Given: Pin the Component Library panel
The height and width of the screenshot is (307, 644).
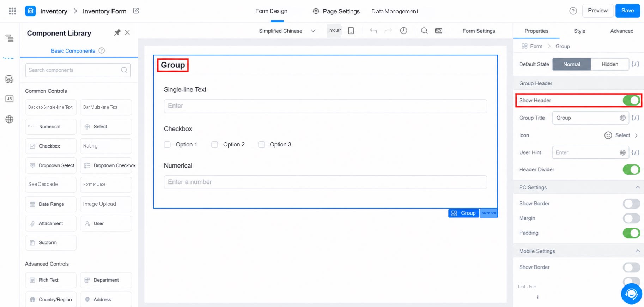Looking at the screenshot, I should pyautogui.click(x=117, y=32).
